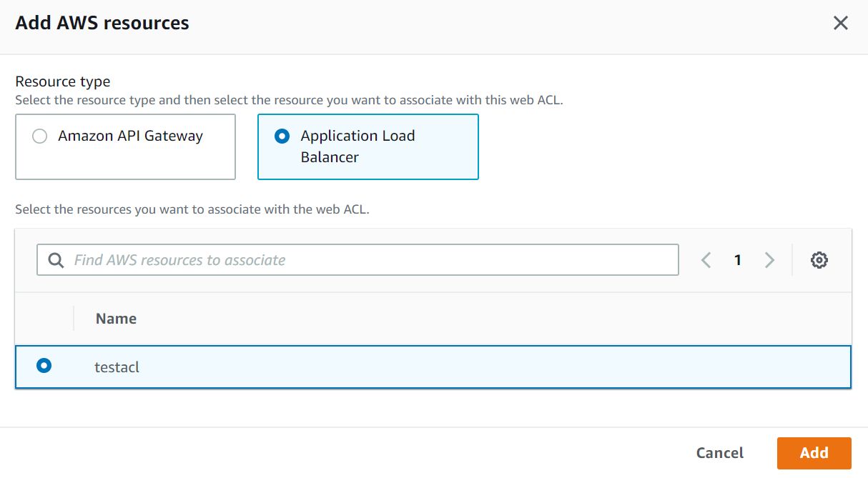868x478 pixels.
Task: Click the page number 1 indicator
Action: (738, 259)
